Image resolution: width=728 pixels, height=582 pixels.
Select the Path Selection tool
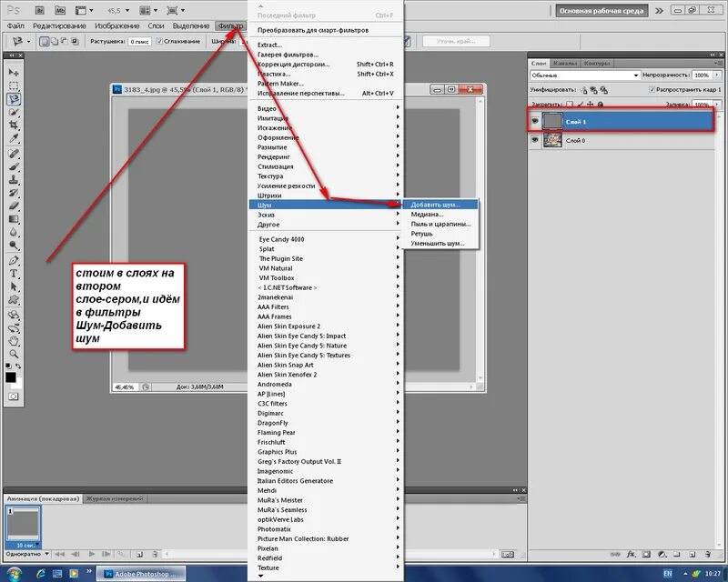[14, 286]
